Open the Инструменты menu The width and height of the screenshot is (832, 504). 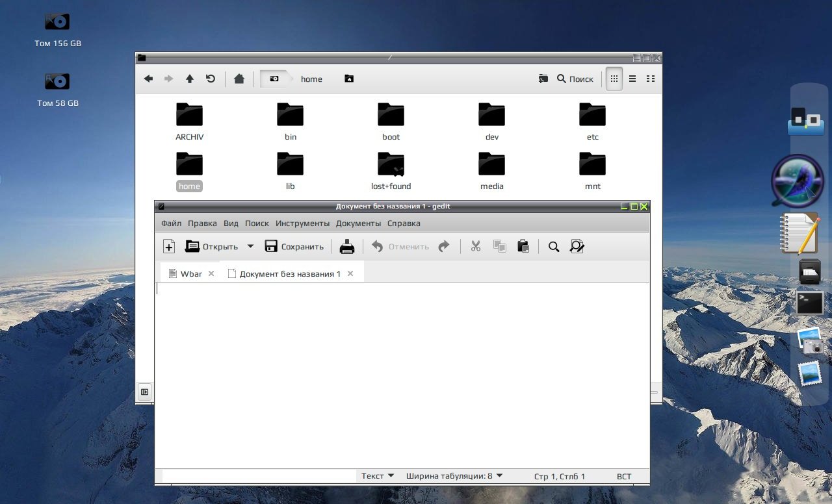click(302, 223)
